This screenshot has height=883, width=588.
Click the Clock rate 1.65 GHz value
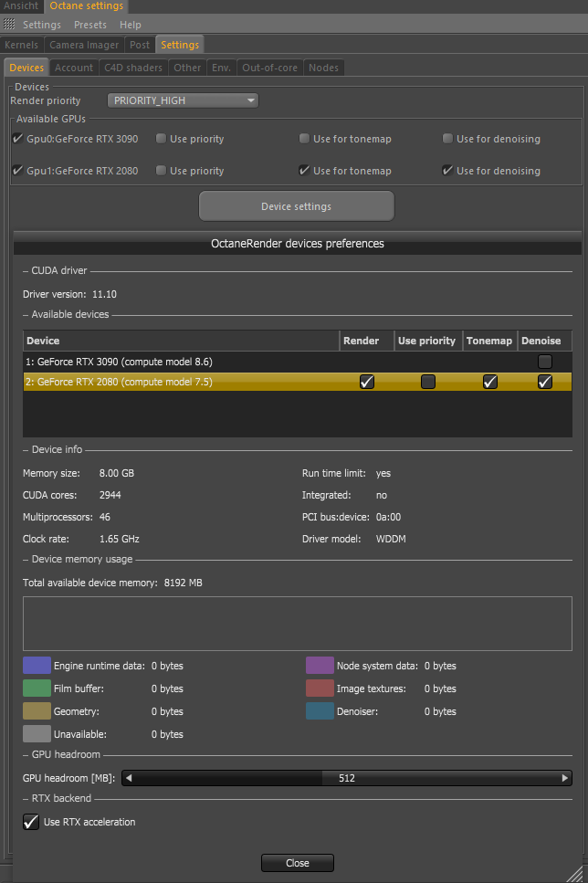(x=120, y=539)
